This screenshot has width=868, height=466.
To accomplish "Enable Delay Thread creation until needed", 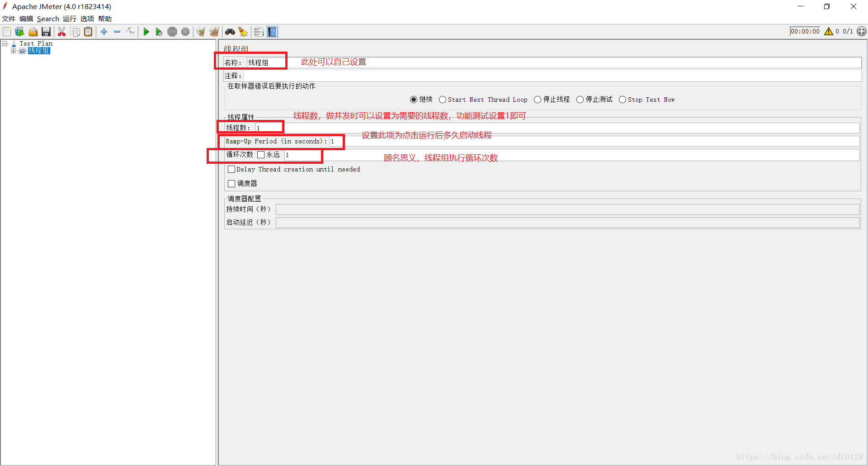I will 231,169.
